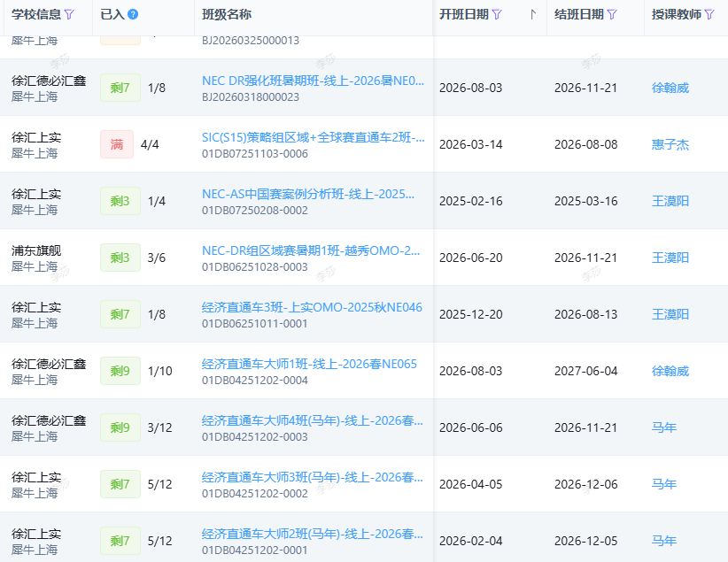This screenshot has height=562, width=728.
Task: Open 经济直通车大师1班-线上-2026春NE065 link
Action: (x=309, y=364)
